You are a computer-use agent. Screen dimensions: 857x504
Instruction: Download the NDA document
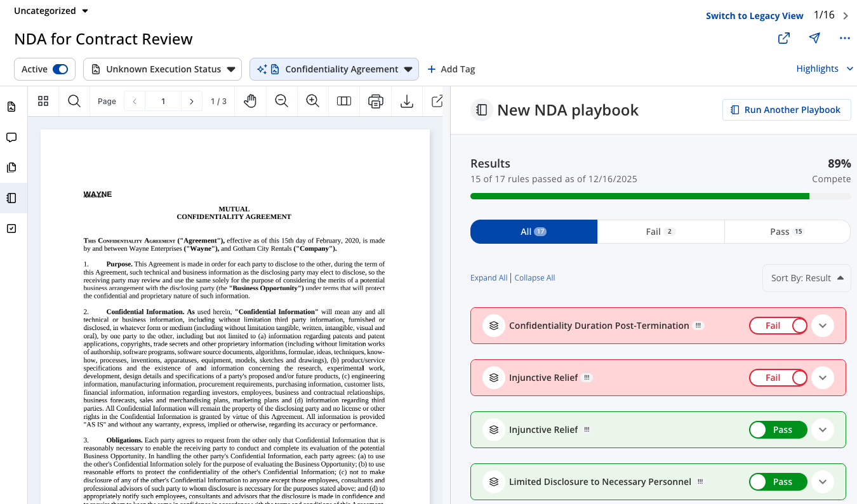(x=407, y=101)
